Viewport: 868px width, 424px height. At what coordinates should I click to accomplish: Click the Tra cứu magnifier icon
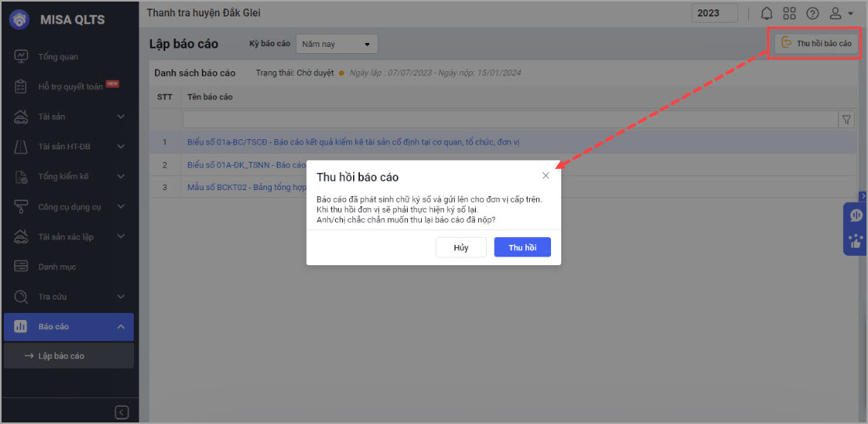tap(21, 296)
